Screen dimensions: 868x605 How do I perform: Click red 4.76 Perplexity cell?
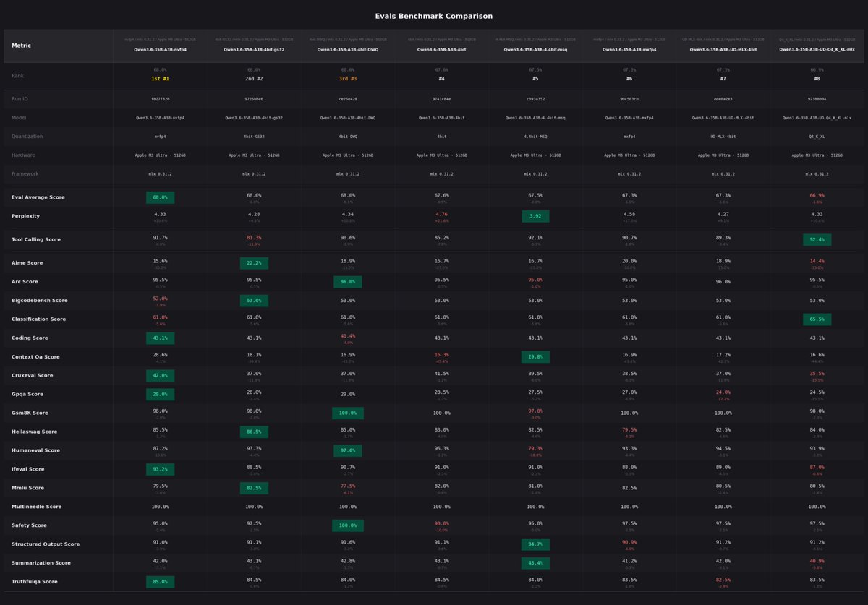[x=441, y=214]
